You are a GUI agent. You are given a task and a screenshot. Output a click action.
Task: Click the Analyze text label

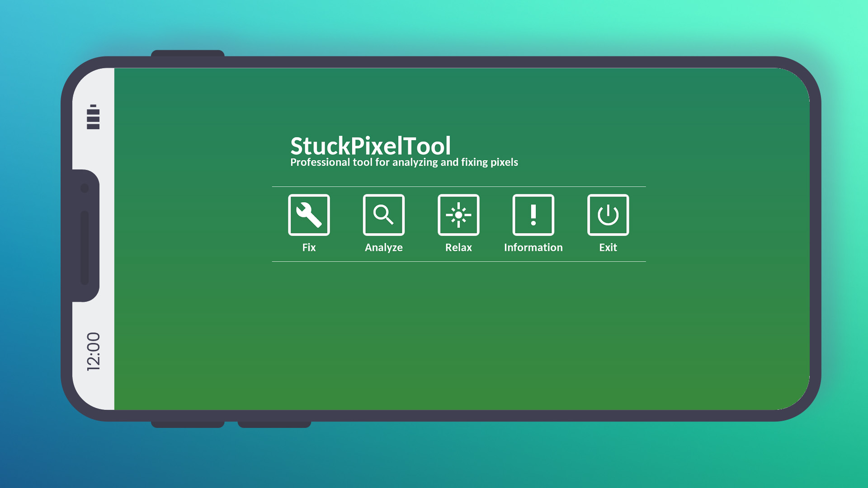pos(383,247)
